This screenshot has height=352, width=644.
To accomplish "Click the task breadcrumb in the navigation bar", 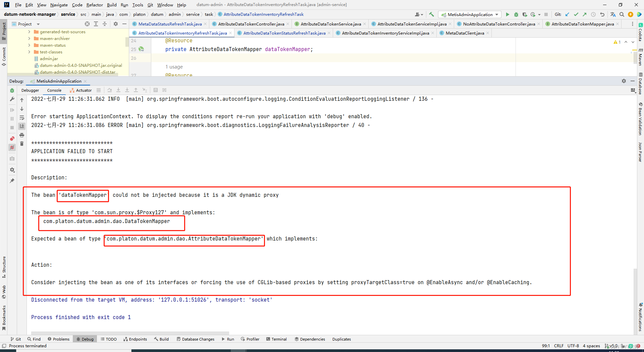I will (209, 14).
